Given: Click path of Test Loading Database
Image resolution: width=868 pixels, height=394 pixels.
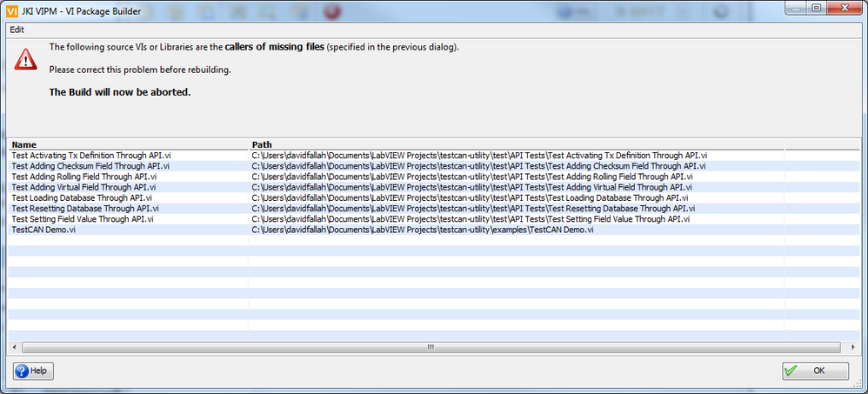Looking at the screenshot, I should pyautogui.click(x=470, y=197).
